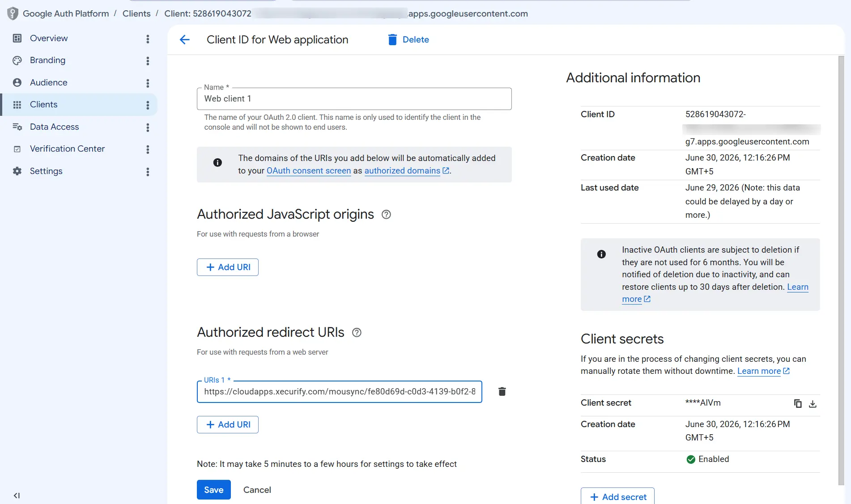Click info icon in inactive OAuth clients notice
The image size is (851, 504).
tap(601, 254)
